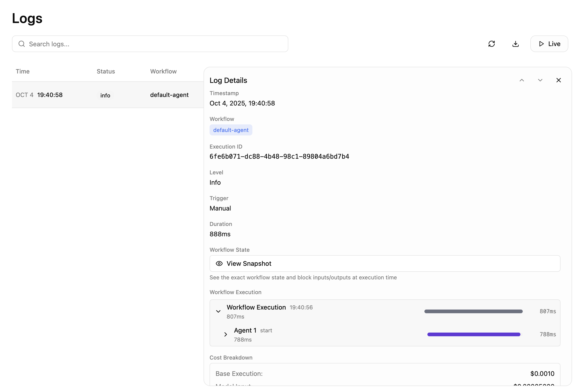Select the Status column header
Image resolution: width=578 pixels, height=392 pixels.
pos(106,71)
